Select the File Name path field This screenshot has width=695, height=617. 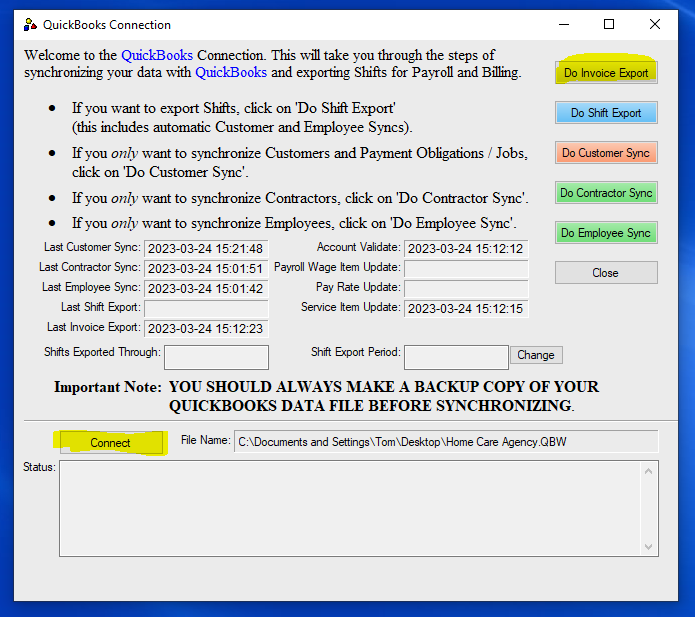[446, 441]
